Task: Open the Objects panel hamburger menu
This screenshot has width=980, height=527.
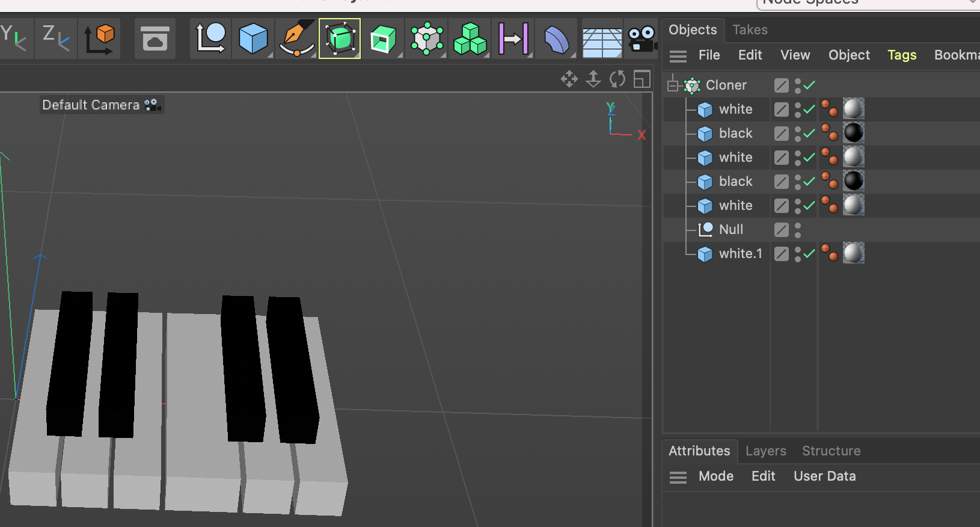Action: pyautogui.click(x=678, y=56)
